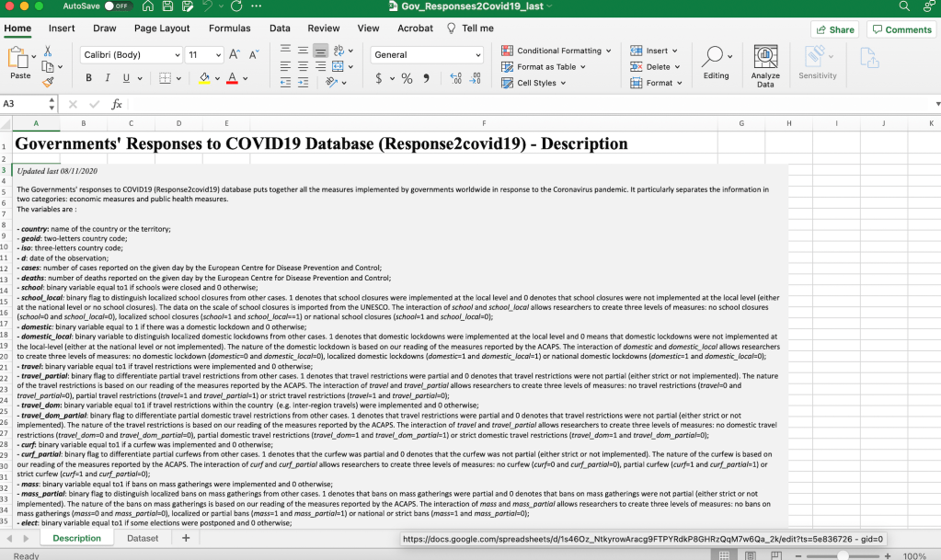Select the Format Painter brush icon
941x560 pixels.
[48, 82]
